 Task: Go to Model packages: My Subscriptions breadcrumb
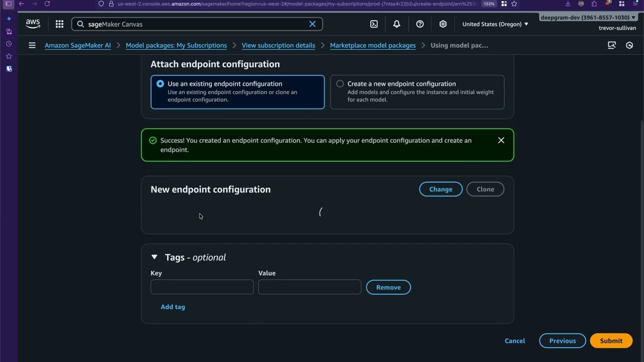tap(176, 45)
